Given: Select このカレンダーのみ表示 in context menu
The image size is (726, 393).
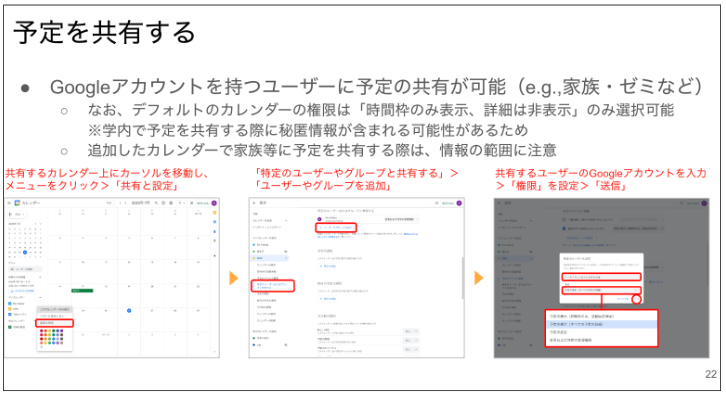Looking at the screenshot, I should pyautogui.click(x=55, y=309).
